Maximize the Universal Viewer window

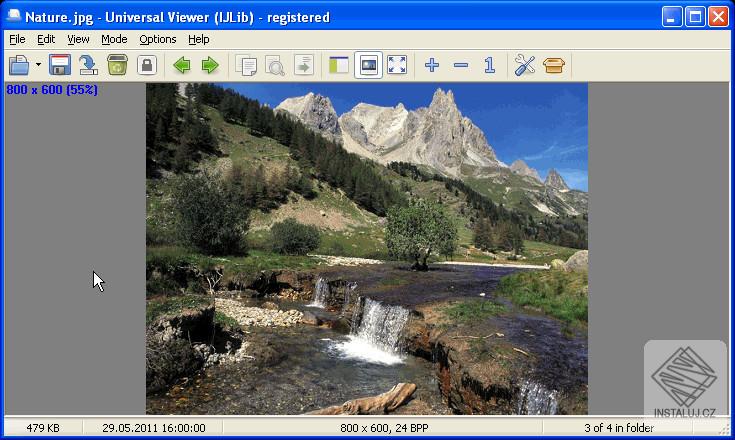coord(695,17)
